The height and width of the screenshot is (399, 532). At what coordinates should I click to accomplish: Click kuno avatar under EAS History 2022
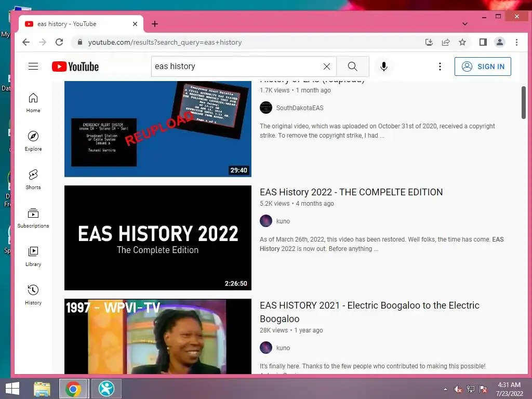[266, 221]
